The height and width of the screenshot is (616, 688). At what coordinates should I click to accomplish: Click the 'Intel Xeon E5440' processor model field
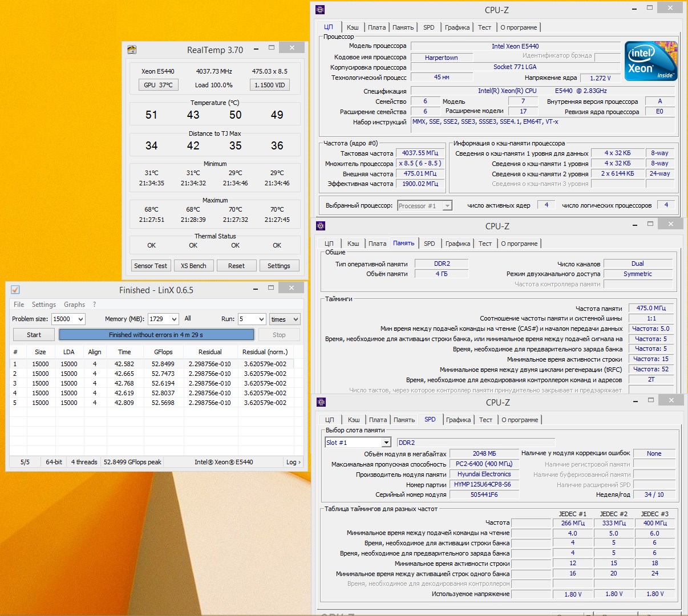pos(515,46)
